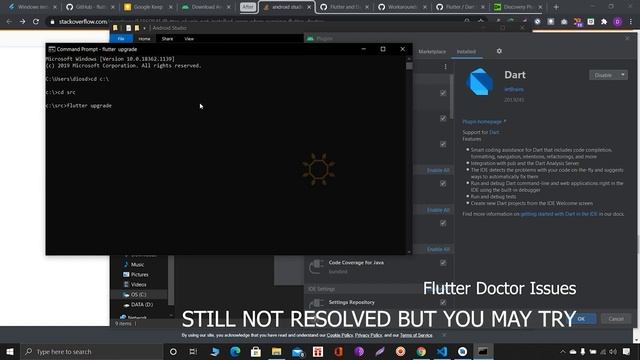Viewport: 640px width, 360px height.
Task: Select Pictures in the File Explorer tree
Action: (x=140, y=275)
